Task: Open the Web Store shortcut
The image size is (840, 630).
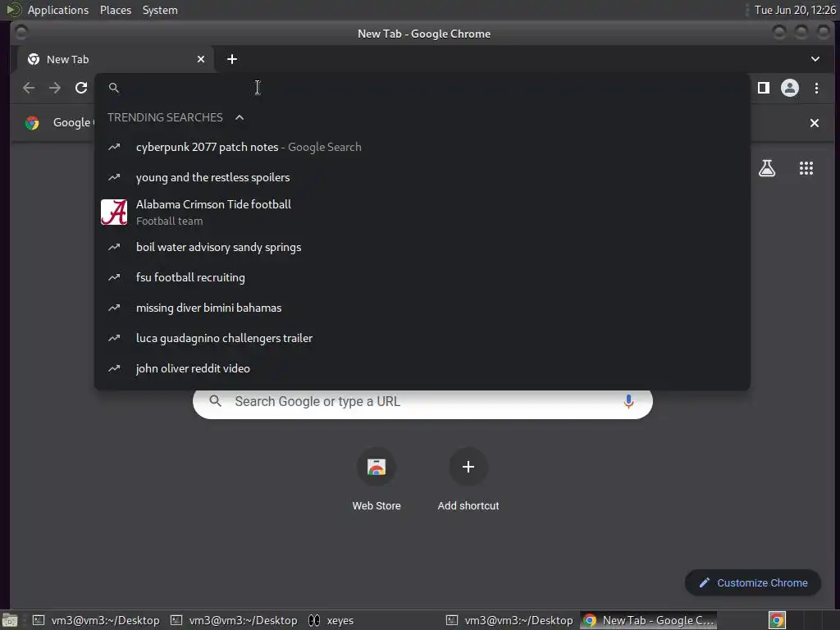Action: [377, 479]
